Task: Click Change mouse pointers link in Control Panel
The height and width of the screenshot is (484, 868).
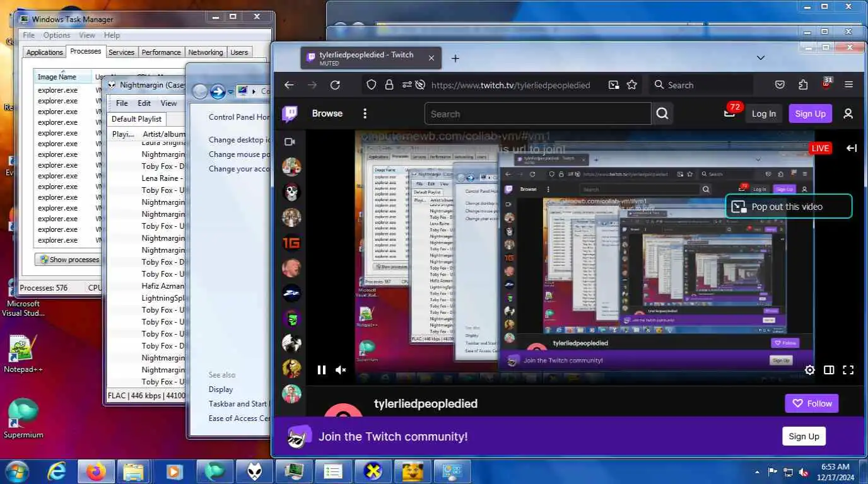Action: tap(239, 154)
